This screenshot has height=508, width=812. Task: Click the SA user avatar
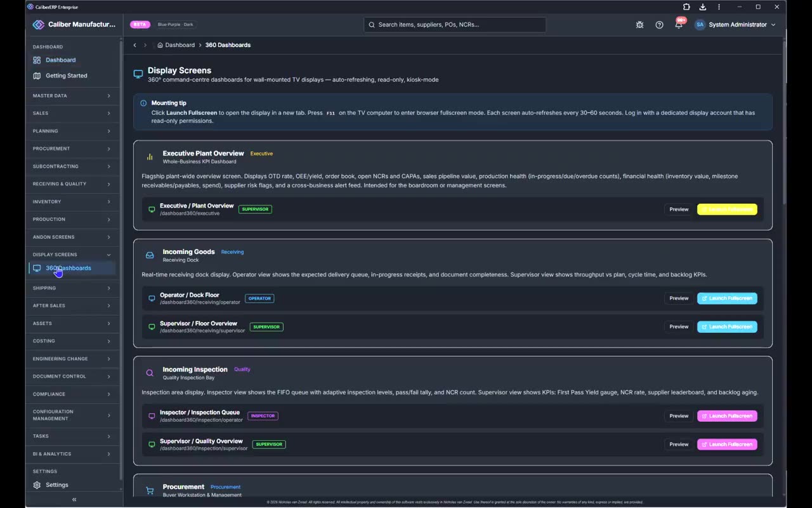700,25
